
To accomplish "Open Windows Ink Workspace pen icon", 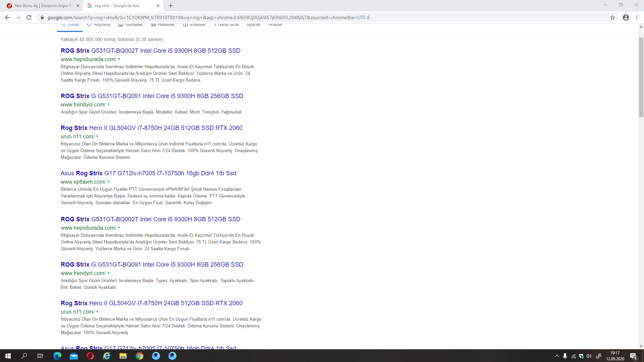I will [599, 356].
